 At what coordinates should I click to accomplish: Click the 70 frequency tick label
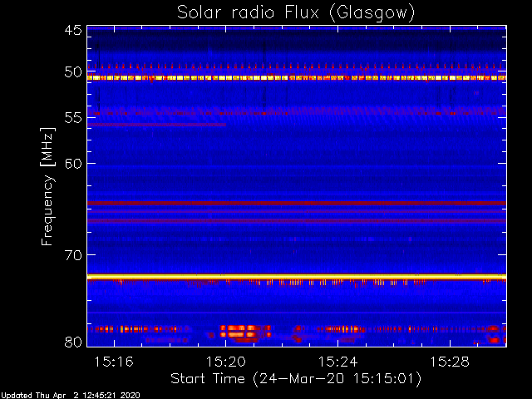click(x=73, y=254)
